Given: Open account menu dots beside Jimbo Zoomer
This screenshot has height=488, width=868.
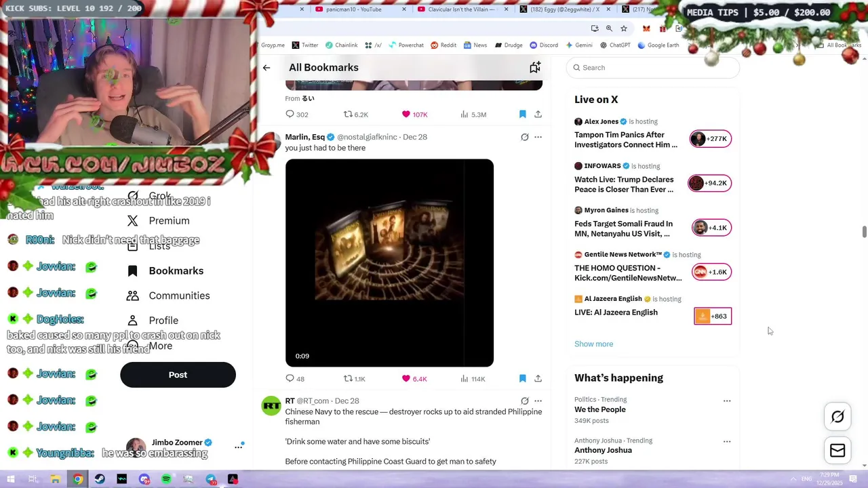Looking at the screenshot, I should pyautogui.click(x=239, y=447).
